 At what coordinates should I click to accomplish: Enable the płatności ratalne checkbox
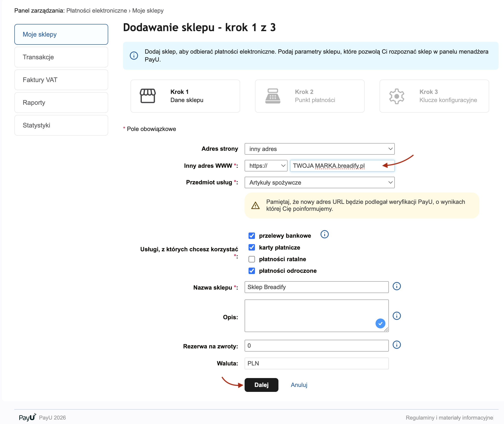(x=252, y=259)
